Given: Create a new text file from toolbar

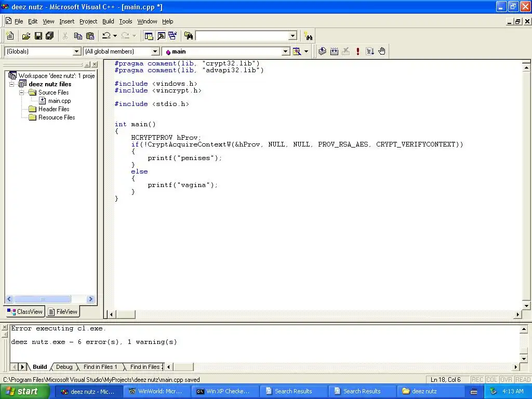Looking at the screenshot, I should [x=10, y=36].
